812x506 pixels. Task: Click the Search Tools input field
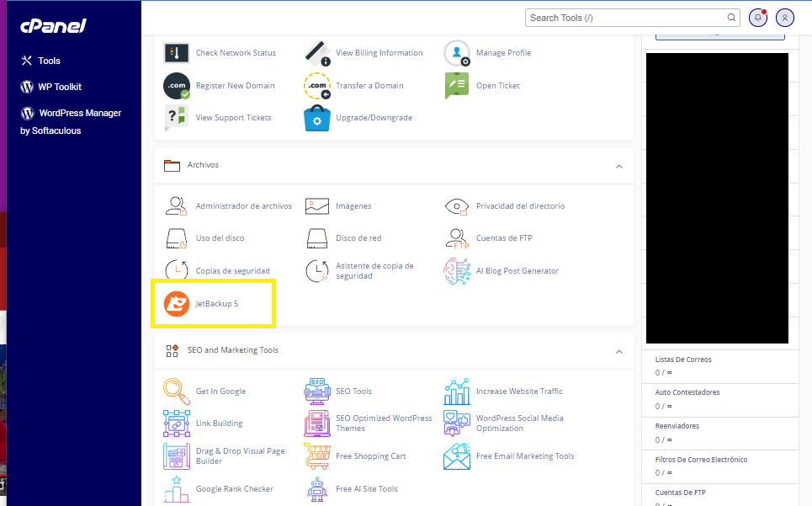coord(627,18)
